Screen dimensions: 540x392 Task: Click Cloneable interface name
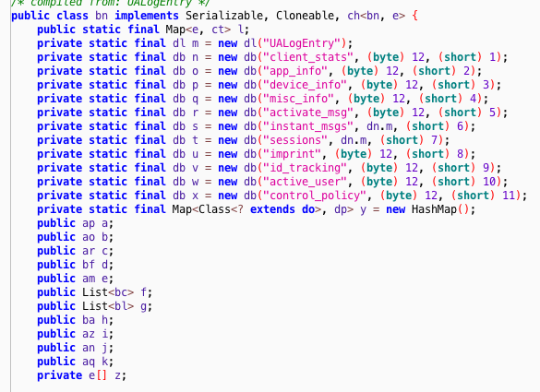coord(306,16)
